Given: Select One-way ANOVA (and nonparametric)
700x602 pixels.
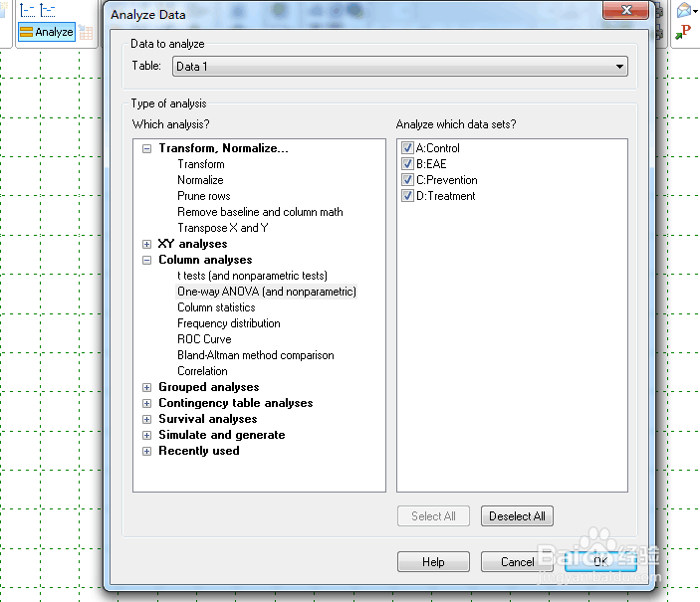Looking at the screenshot, I should click(267, 292).
